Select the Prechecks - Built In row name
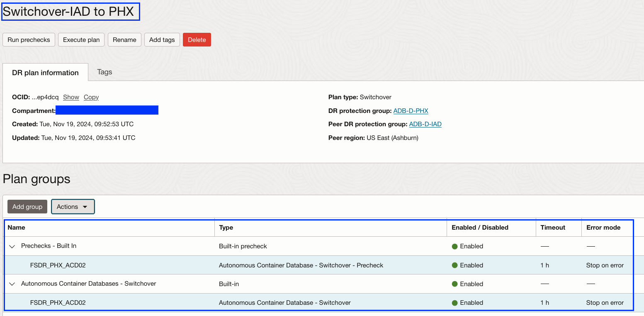 pyautogui.click(x=49, y=246)
